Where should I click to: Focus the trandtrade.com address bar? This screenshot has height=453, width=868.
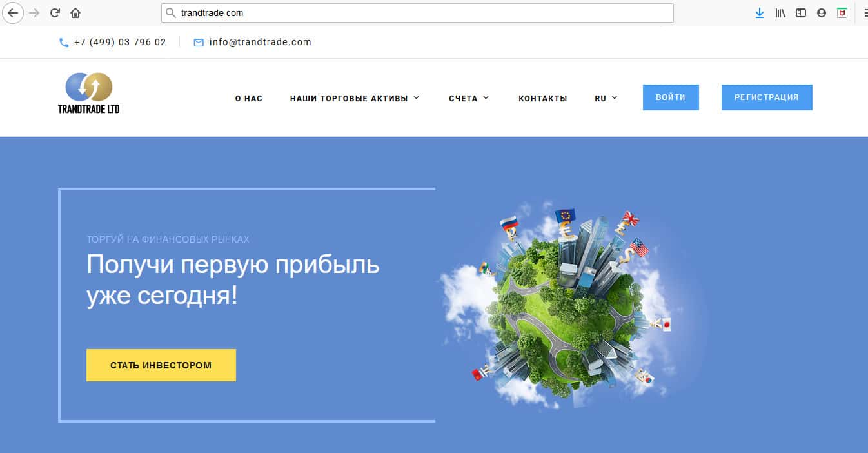point(417,13)
